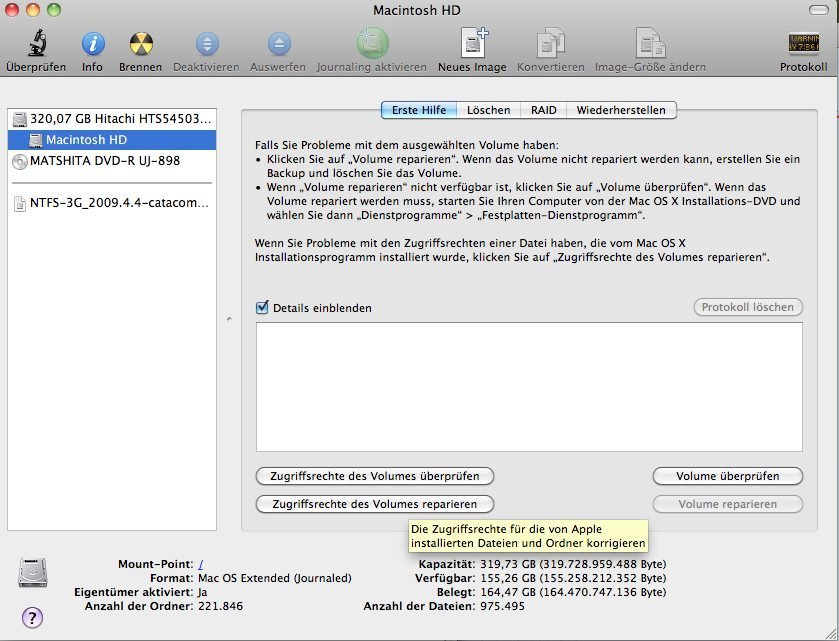Click Zugriffsrechte des Volumes reparieren button
This screenshot has height=641, width=839.
375,504
